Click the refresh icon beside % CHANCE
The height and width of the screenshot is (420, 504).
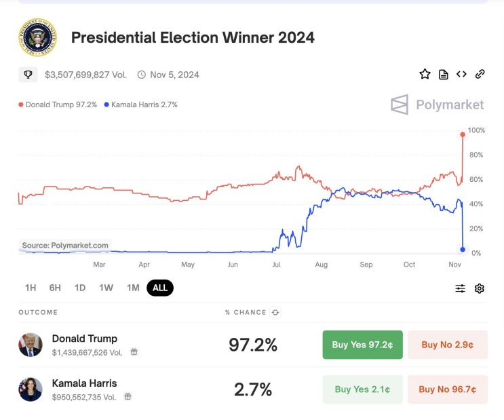click(x=275, y=313)
